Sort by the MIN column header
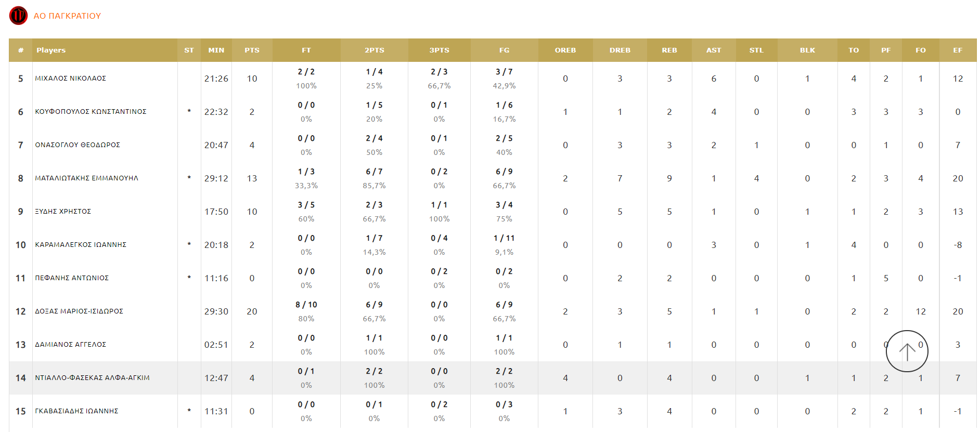 [216, 50]
